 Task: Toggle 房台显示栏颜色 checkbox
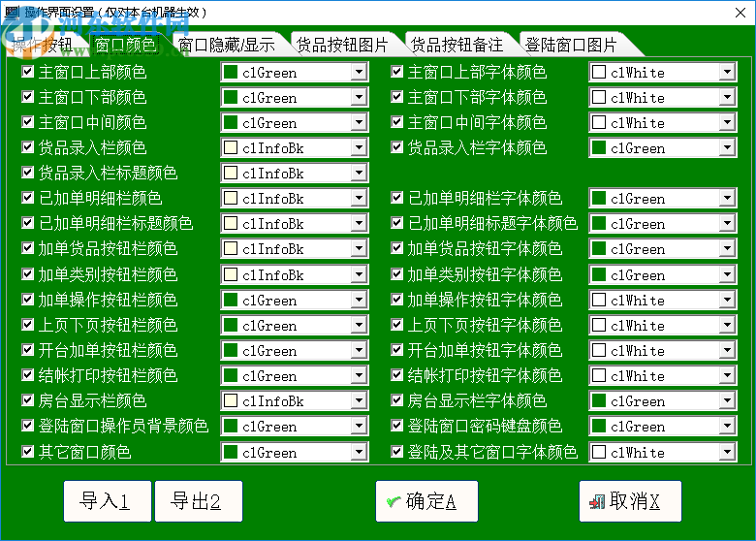point(27,400)
